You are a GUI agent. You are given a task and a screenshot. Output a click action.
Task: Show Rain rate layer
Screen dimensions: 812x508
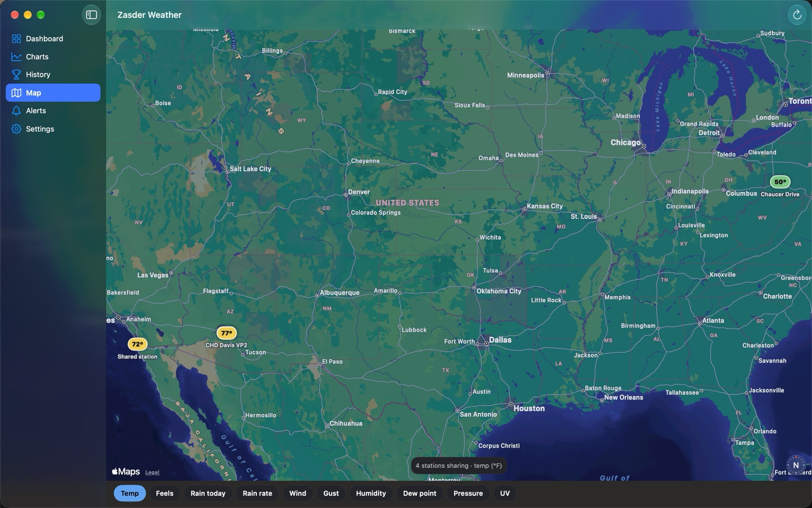pos(257,493)
